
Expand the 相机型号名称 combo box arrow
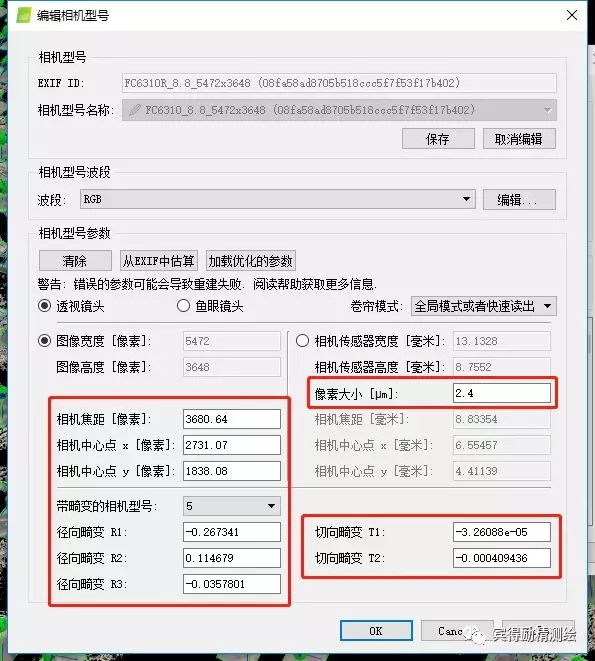pyautogui.click(x=547, y=110)
